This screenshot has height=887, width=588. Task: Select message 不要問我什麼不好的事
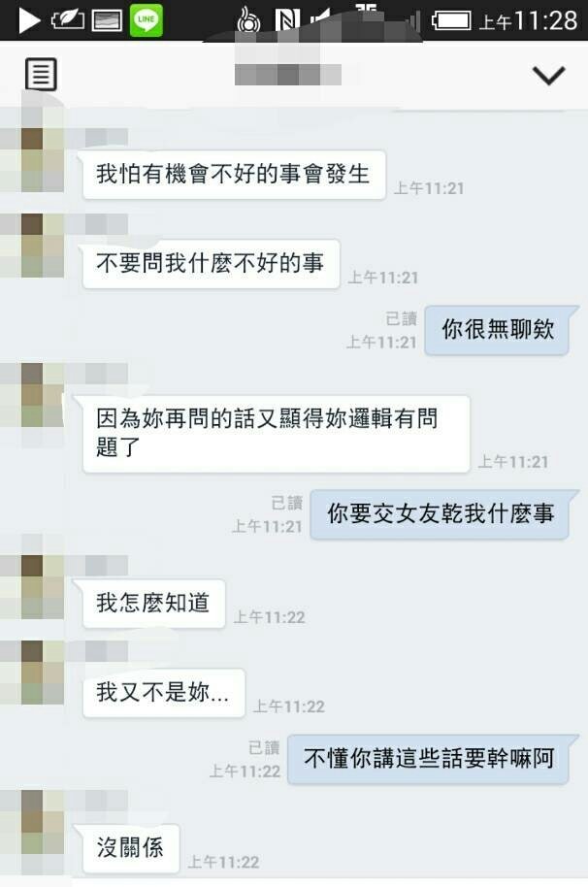(211, 264)
